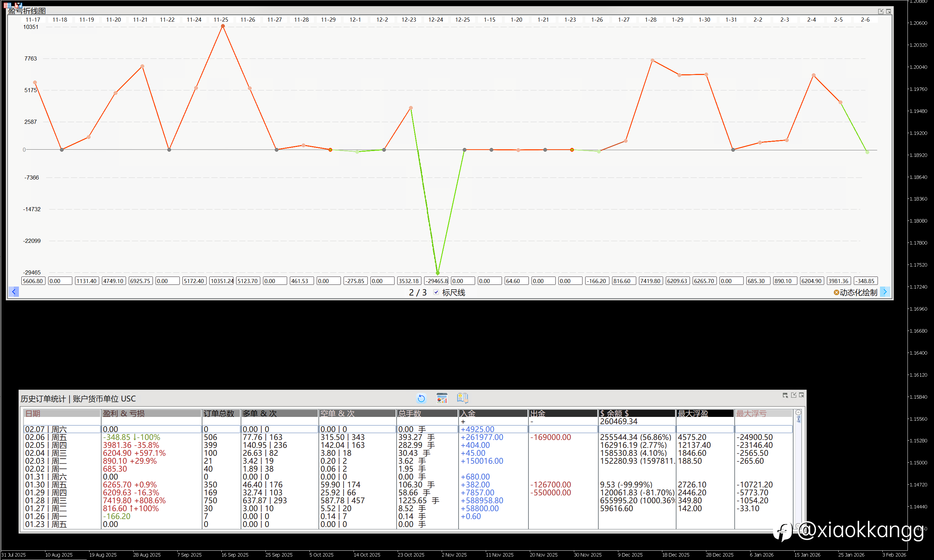Click the -29465.8 value box below chart

(436, 281)
